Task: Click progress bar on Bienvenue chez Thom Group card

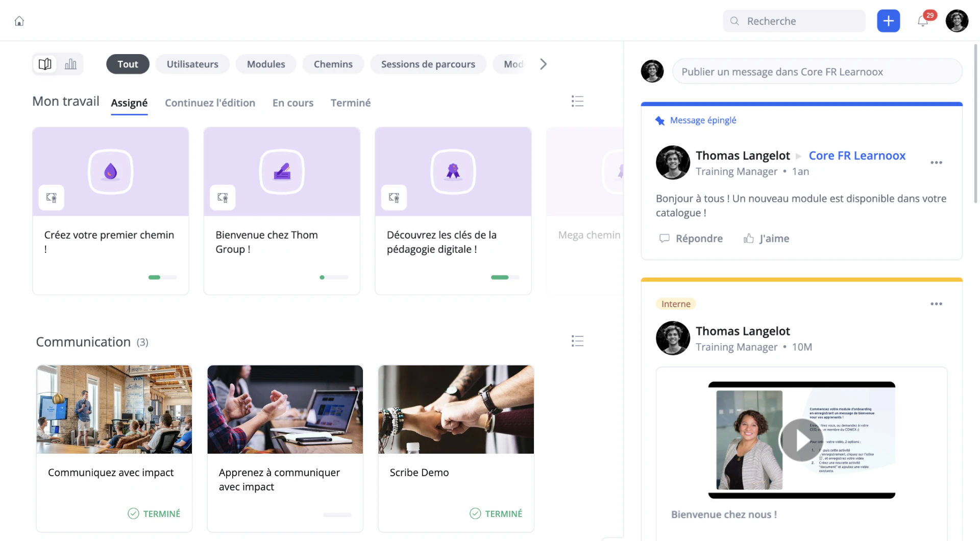Action: [x=334, y=277]
